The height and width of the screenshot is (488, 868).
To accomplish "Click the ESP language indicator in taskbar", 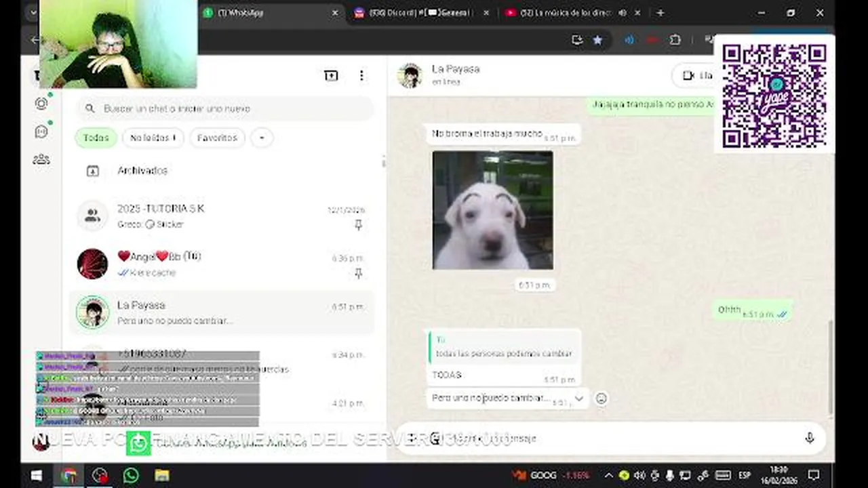I will click(x=745, y=475).
